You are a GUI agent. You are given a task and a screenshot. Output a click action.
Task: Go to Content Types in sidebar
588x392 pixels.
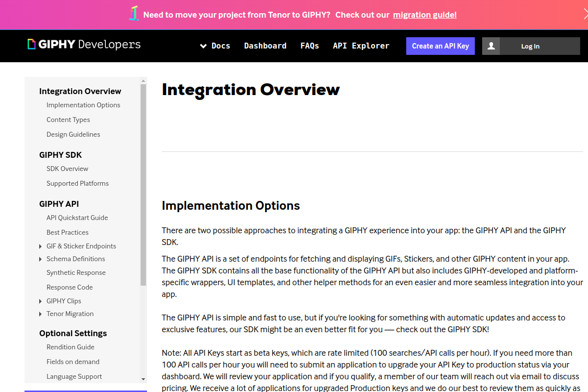(68, 120)
